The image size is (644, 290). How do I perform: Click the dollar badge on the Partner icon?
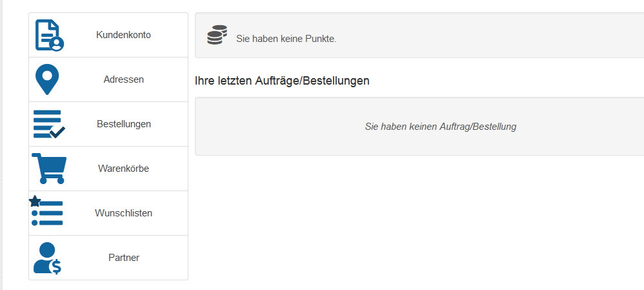point(57,265)
